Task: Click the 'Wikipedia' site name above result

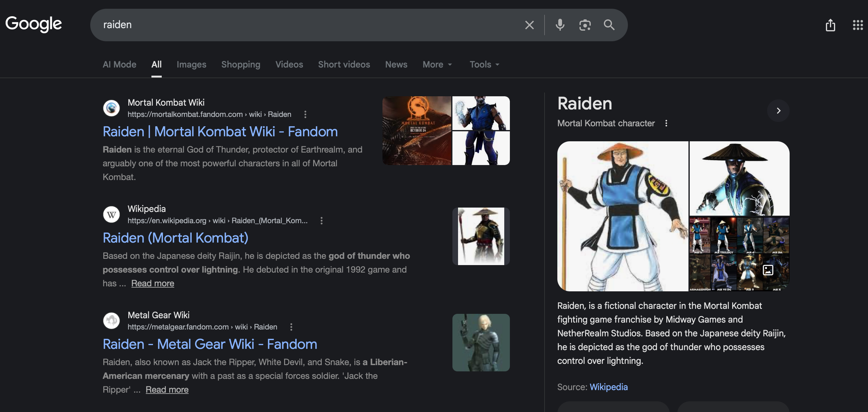Action: click(x=146, y=209)
